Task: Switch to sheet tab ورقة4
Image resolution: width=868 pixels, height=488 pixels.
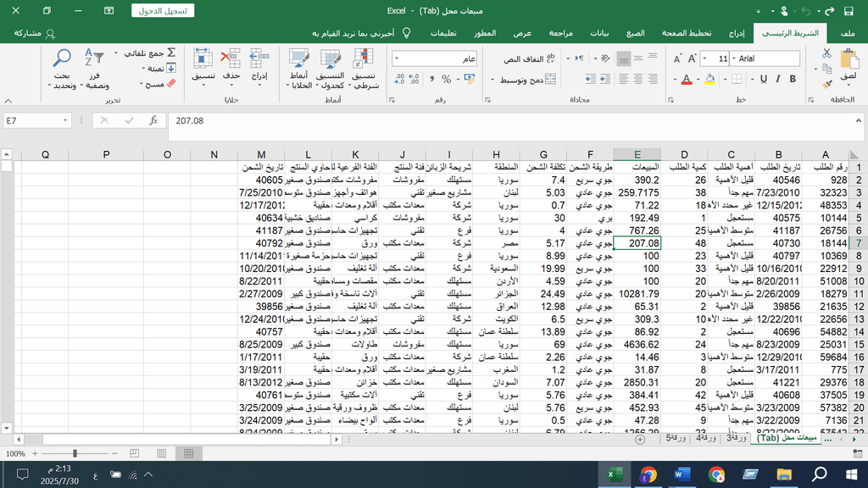Action: pyautogui.click(x=706, y=438)
